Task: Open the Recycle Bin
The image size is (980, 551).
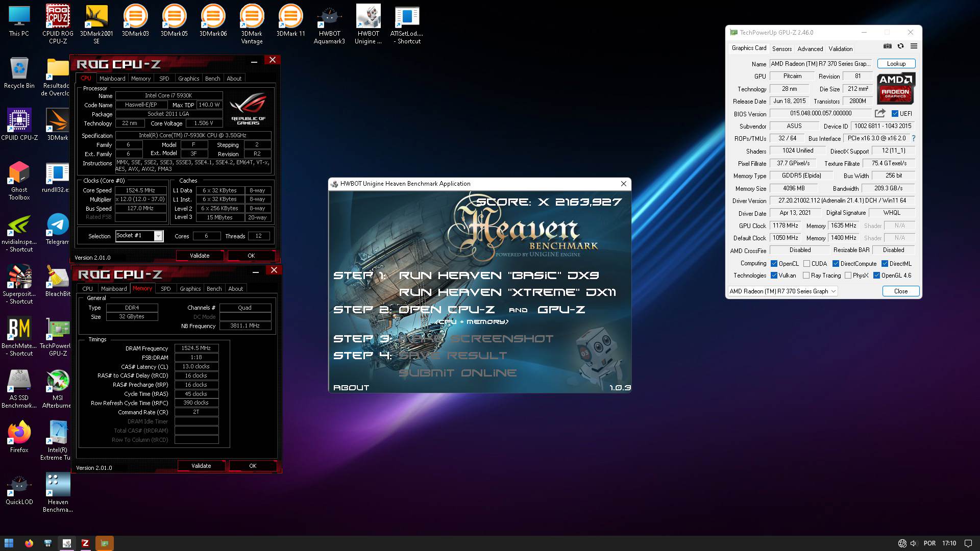Action: click(x=19, y=73)
